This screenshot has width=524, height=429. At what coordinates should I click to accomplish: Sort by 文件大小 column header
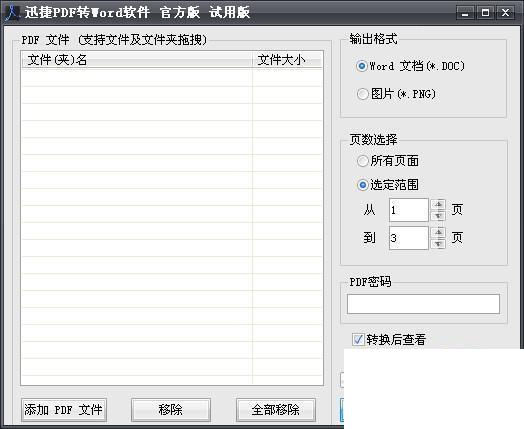pyautogui.click(x=287, y=60)
